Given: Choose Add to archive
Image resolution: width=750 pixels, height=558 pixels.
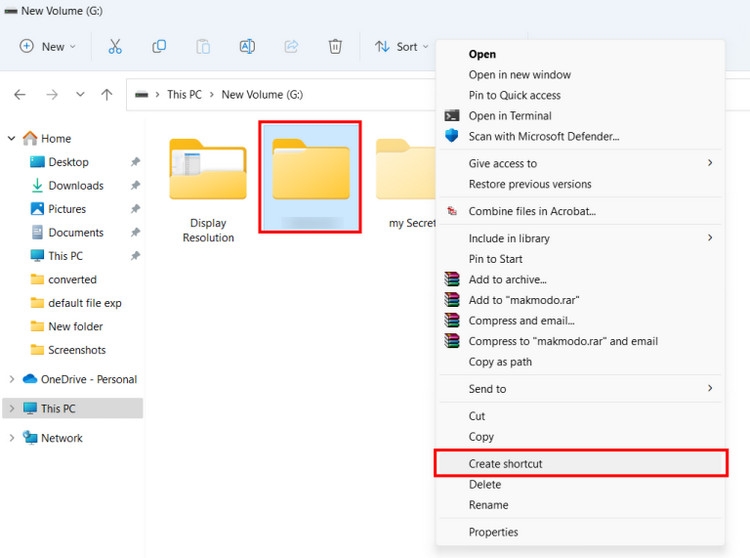Looking at the screenshot, I should tap(580, 279).
